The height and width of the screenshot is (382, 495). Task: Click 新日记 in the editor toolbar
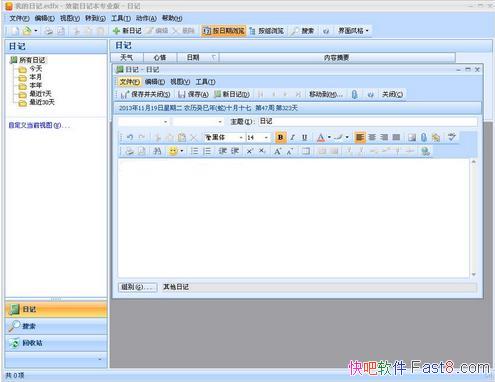[x=232, y=94]
